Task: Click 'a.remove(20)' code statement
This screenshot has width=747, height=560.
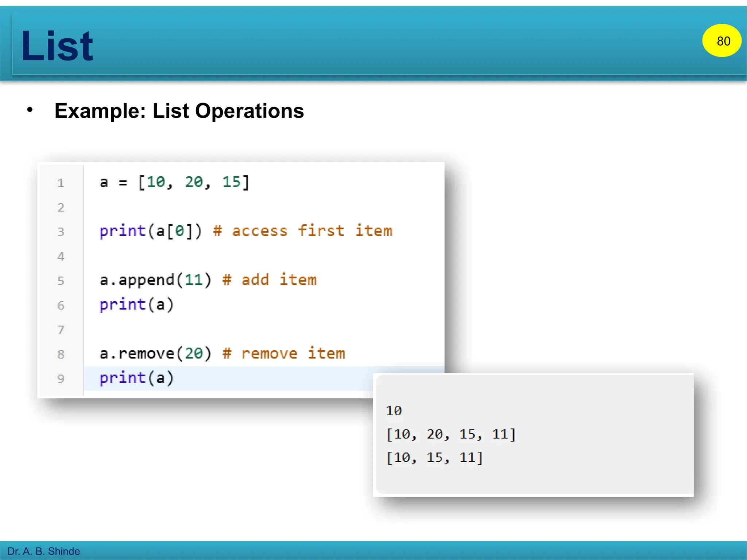Action: [155, 353]
